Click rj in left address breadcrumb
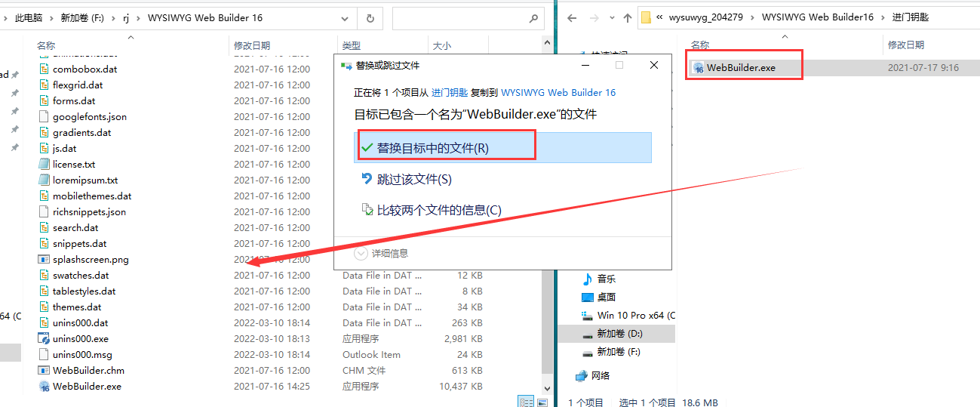This screenshot has width=980, height=407. tap(126, 18)
